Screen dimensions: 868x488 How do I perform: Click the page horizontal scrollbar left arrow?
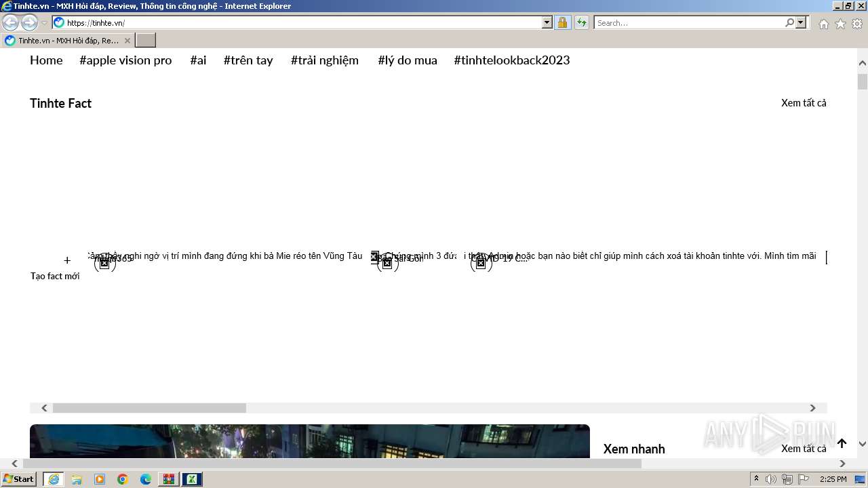coord(14,464)
